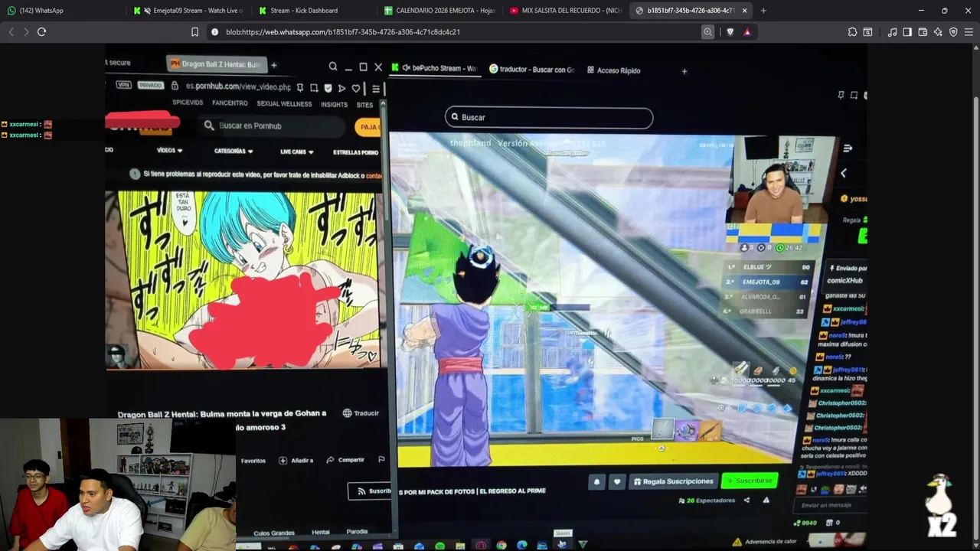Unmute the Emejota09 Stream tab audio icon

click(x=148, y=11)
